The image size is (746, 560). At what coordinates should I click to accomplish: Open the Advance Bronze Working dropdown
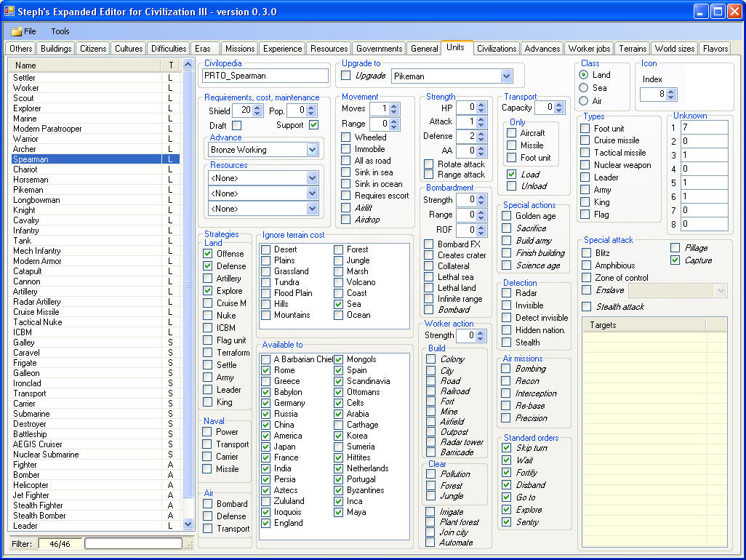point(312,150)
